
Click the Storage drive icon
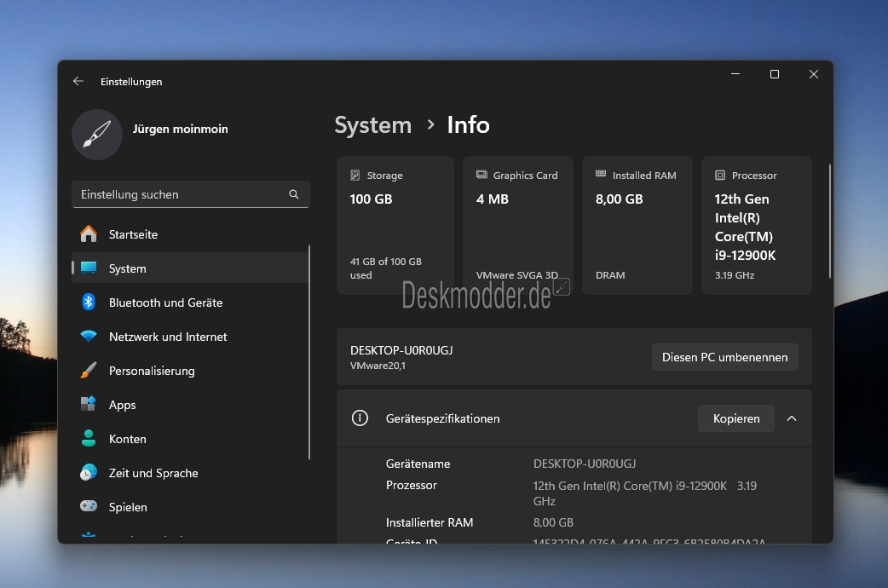pos(355,175)
